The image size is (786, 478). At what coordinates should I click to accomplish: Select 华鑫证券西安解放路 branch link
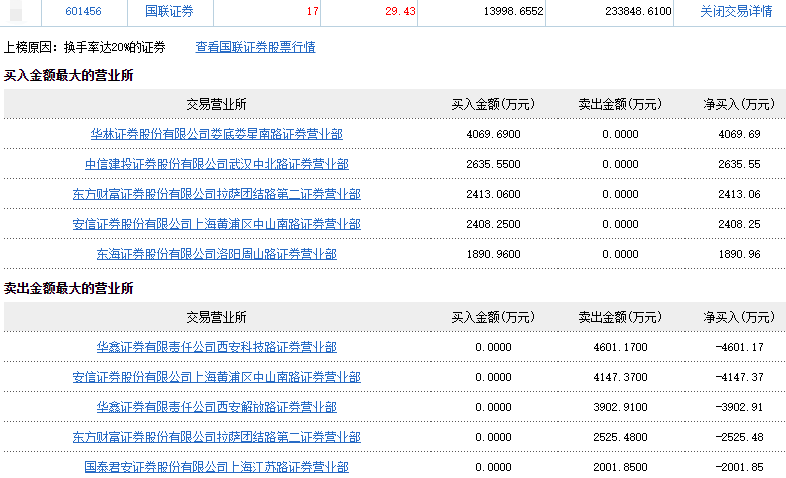tap(216, 407)
